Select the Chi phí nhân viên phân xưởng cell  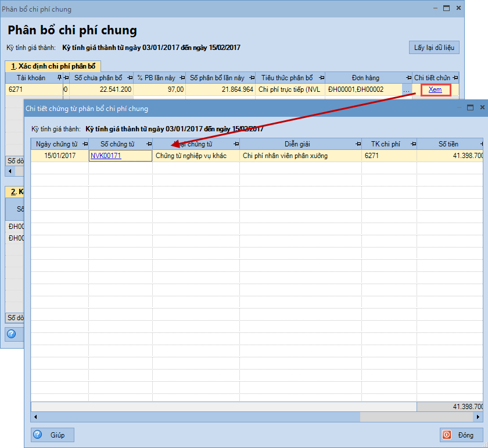coord(300,156)
